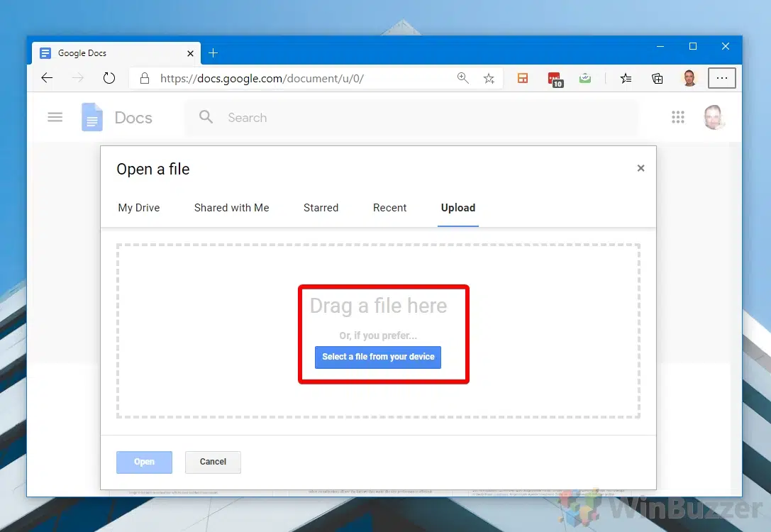771x532 pixels.
Task: Open the Docs main menu hamburger icon
Action: click(x=55, y=117)
